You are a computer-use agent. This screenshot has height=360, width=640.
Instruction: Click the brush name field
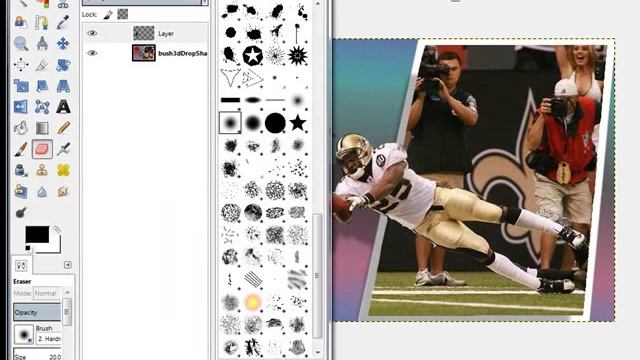tap(49, 339)
